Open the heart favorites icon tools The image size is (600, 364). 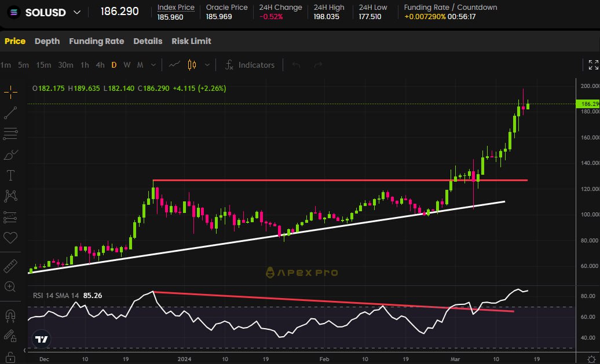[x=10, y=237]
